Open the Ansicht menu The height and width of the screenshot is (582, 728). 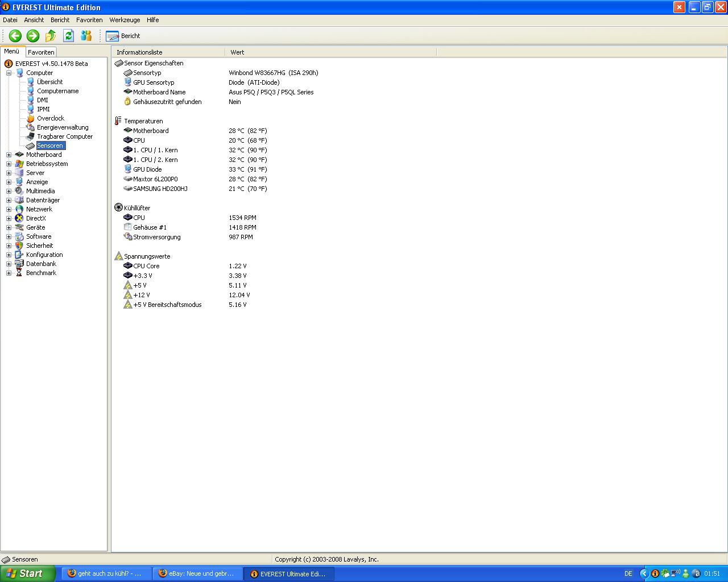point(34,20)
